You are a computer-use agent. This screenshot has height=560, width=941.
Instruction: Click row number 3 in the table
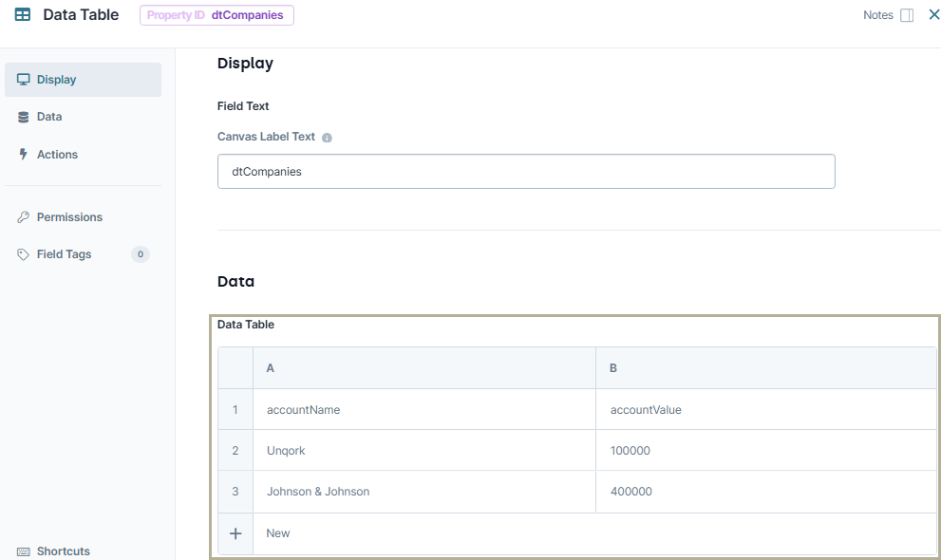tap(235, 492)
